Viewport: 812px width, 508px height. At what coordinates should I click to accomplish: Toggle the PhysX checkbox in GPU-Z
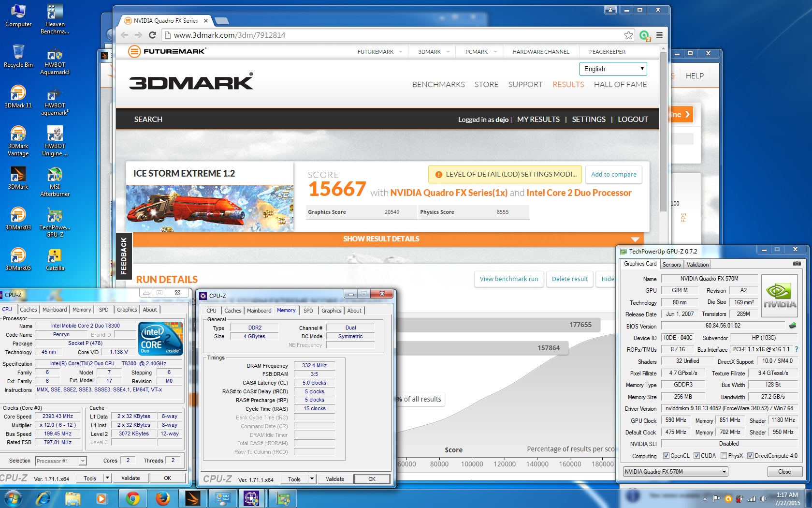(724, 456)
